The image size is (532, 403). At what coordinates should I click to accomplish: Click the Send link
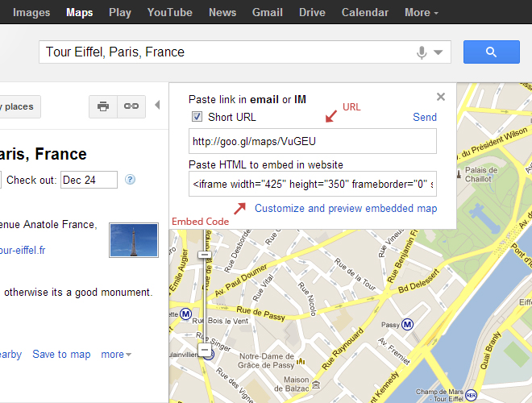(x=425, y=118)
